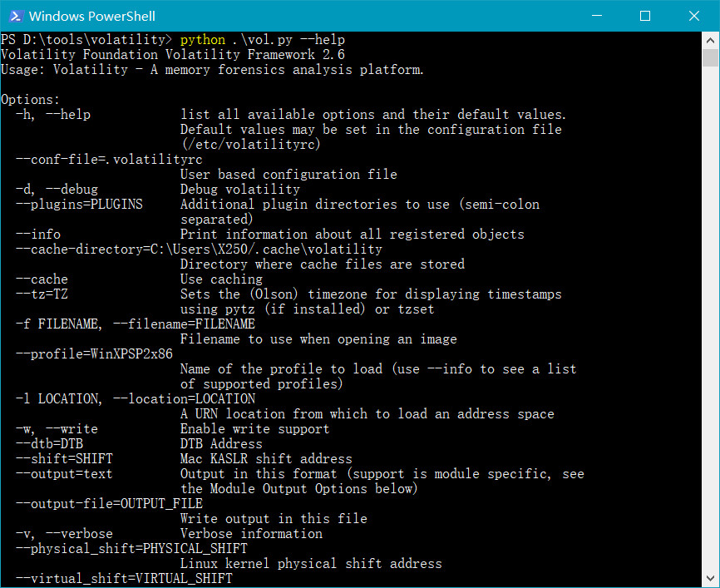Click the "--physical_shift=PHYSICAL_SHIFT" option
Screen dimensions: 720x588
(x=131, y=548)
